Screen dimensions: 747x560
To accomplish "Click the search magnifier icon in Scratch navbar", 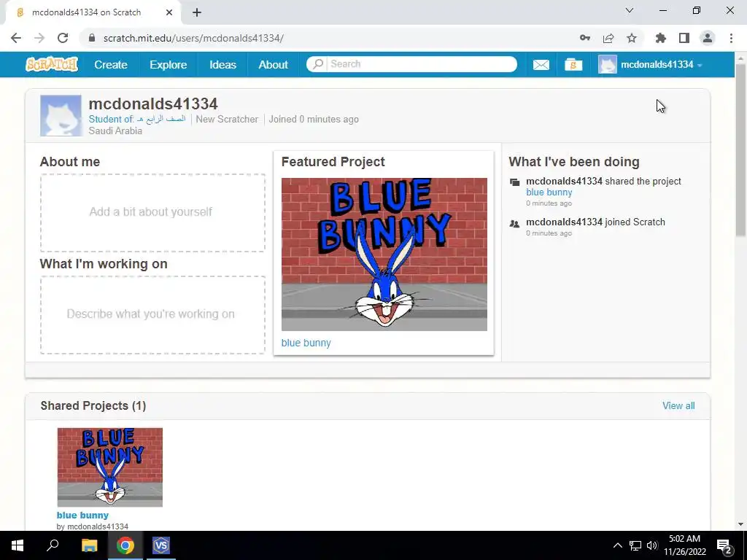I will 318,64.
